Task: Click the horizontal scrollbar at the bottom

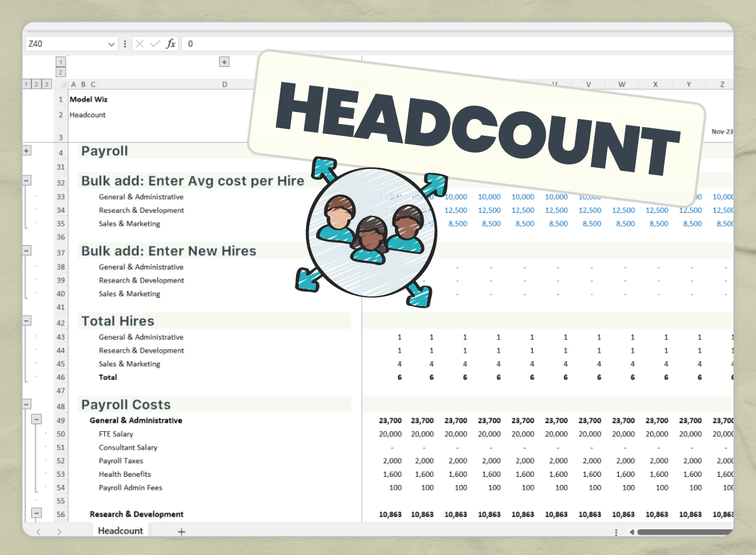Action: 688,531
